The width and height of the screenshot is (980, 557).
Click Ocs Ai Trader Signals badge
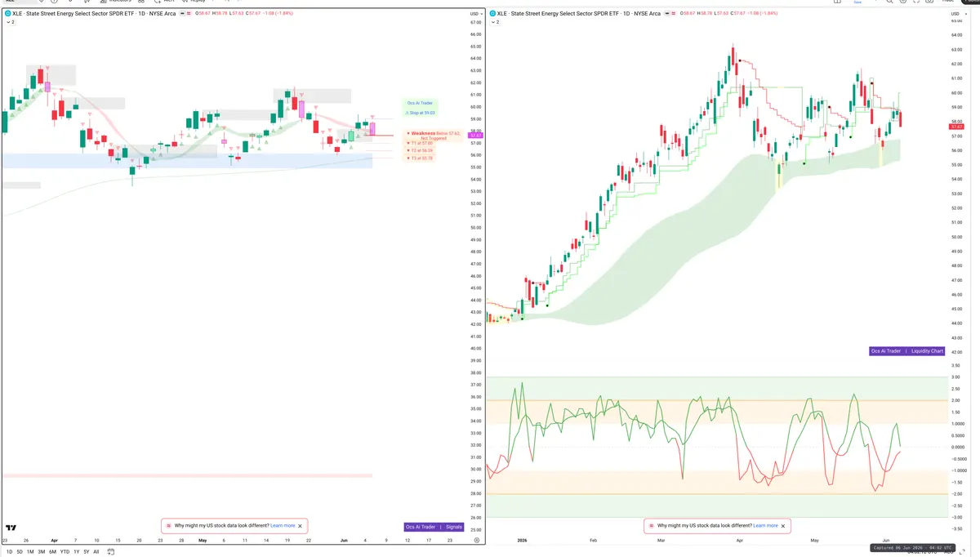(434, 527)
